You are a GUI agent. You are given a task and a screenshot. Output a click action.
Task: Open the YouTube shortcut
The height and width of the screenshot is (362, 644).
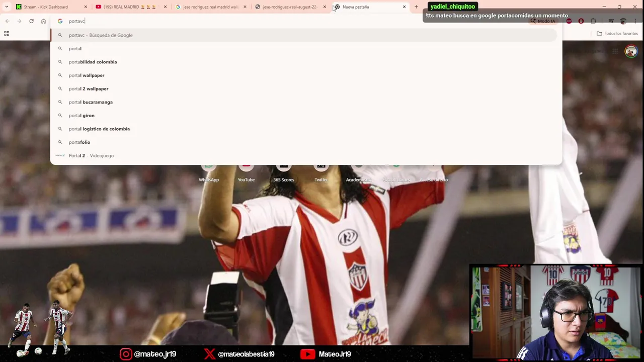pos(246,172)
